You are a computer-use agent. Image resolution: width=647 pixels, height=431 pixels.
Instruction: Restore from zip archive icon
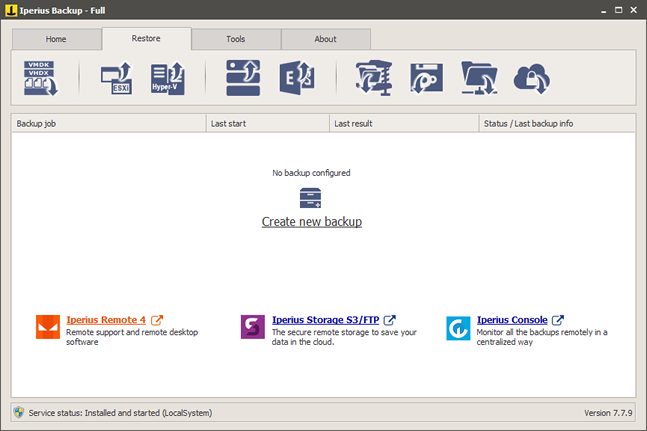[x=374, y=78]
